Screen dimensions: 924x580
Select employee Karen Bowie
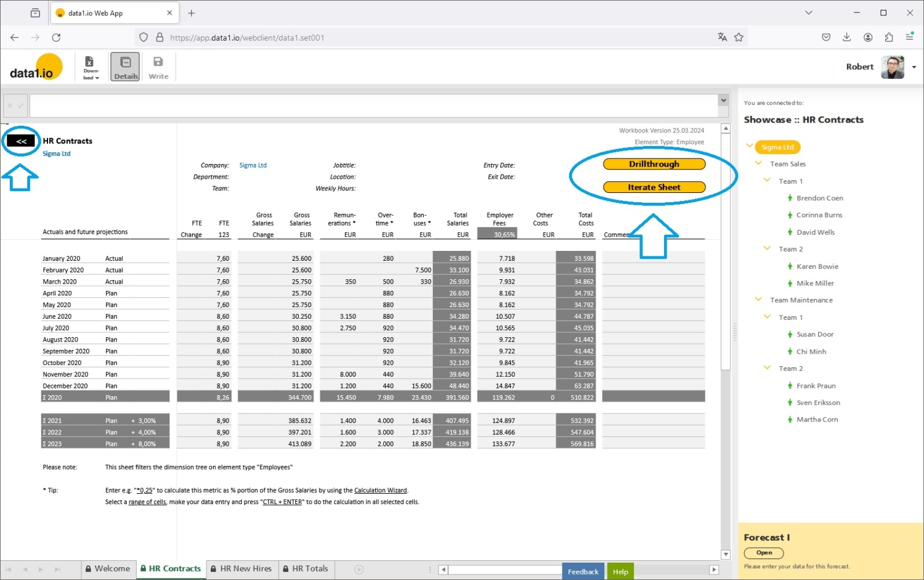pos(817,267)
